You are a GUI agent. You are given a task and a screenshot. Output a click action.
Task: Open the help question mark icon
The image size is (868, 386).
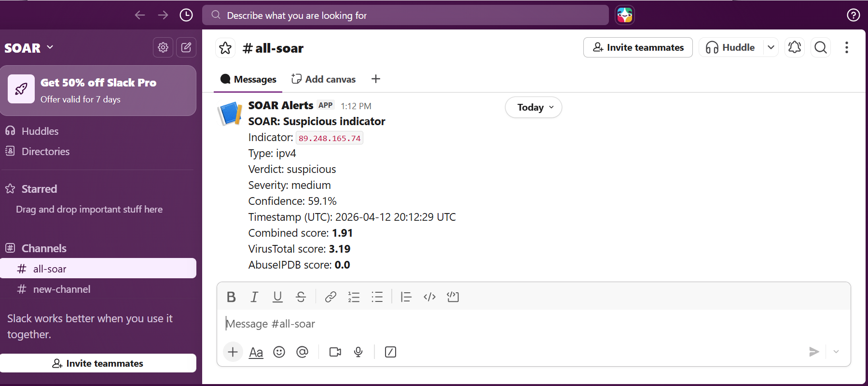click(x=853, y=15)
